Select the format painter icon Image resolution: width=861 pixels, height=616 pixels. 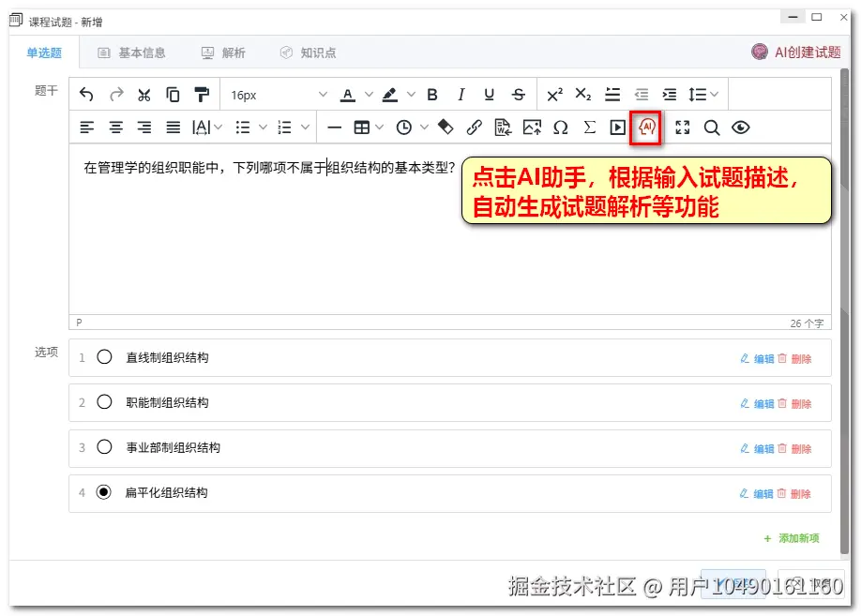click(x=202, y=95)
